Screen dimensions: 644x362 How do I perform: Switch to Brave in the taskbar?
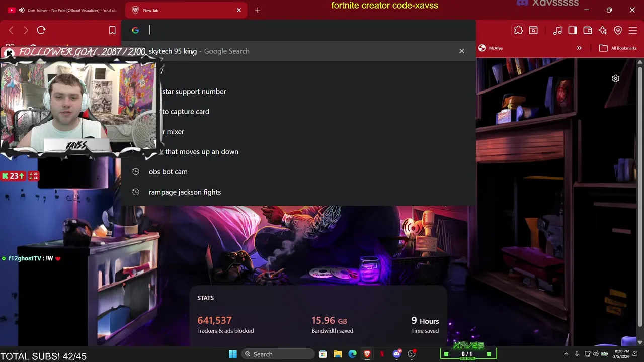pyautogui.click(x=367, y=354)
